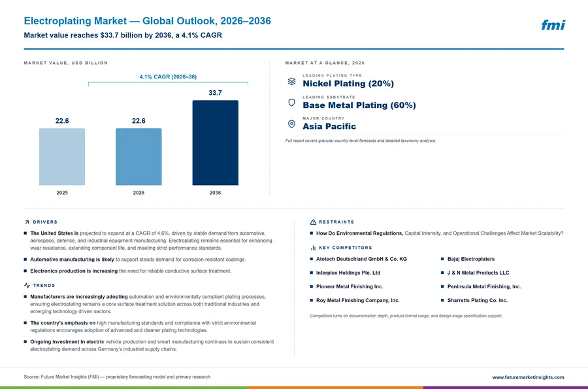Click the '33.7' value above the 2036 bar
Image resolution: width=588 pixels, height=389 pixels.
point(215,93)
